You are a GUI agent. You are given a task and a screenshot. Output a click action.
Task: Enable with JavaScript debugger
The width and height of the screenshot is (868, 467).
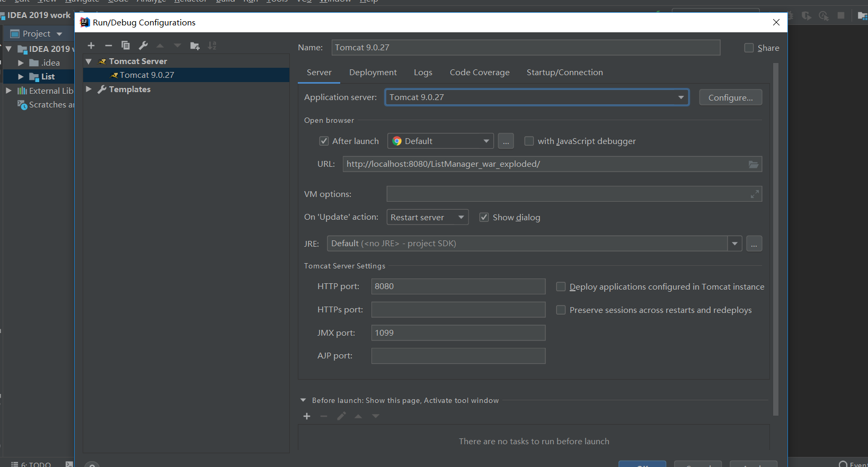tap(529, 141)
